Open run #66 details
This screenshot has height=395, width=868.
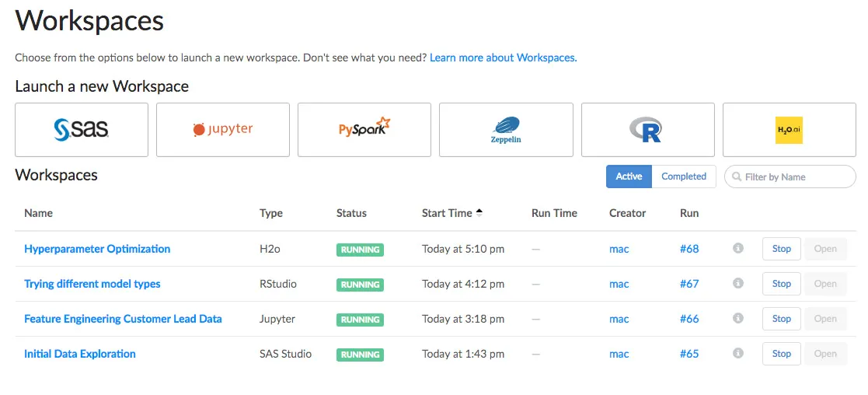pyautogui.click(x=689, y=319)
